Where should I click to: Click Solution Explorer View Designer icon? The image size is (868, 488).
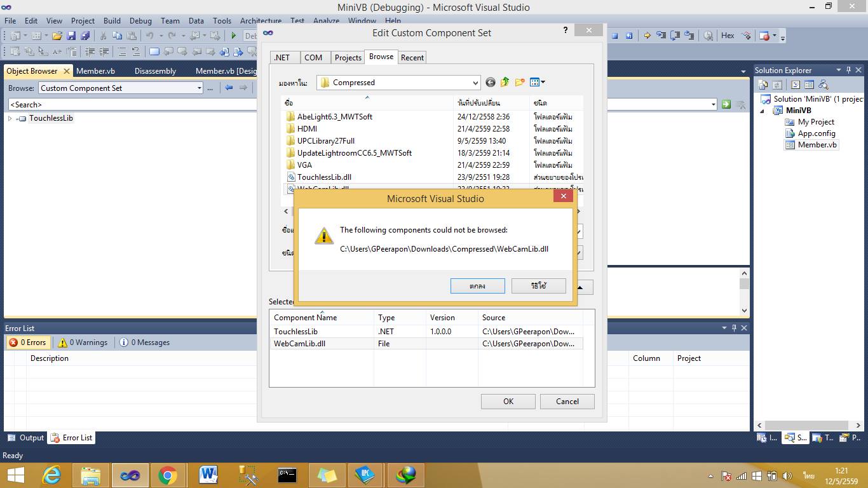point(809,85)
